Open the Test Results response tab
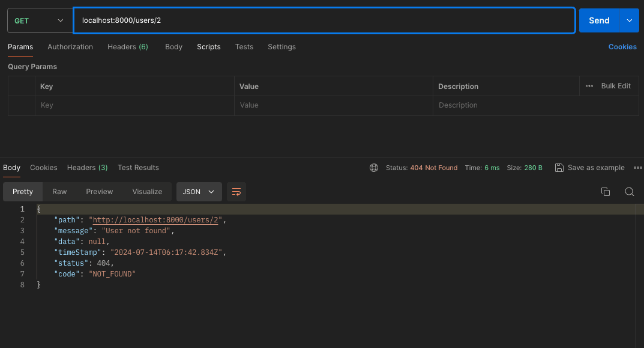Image resolution: width=644 pixels, height=348 pixels. tap(138, 168)
